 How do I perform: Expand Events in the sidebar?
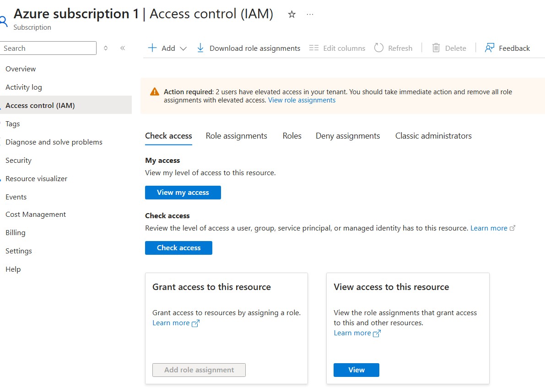(16, 197)
